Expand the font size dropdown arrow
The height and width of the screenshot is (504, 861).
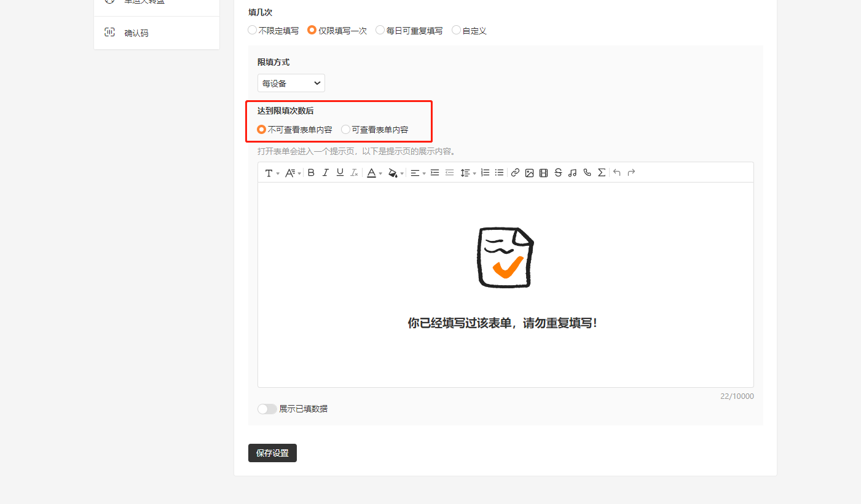(299, 174)
